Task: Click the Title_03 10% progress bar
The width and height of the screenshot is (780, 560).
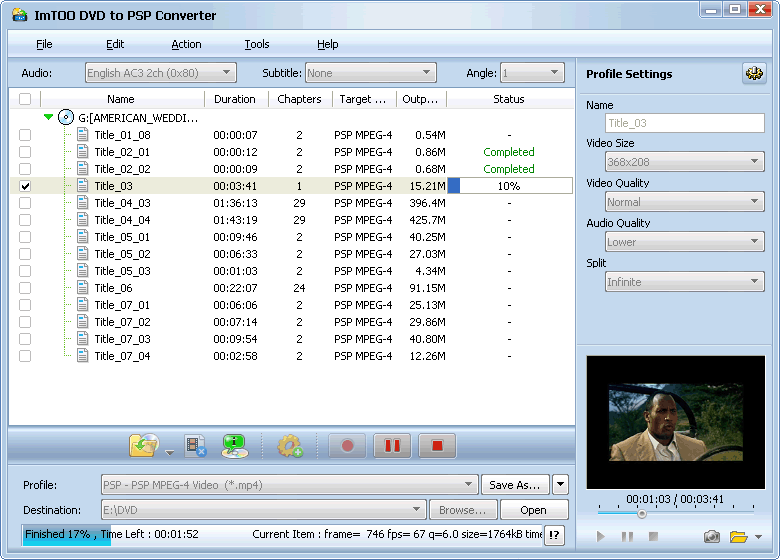Action: (x=510, y=186)
